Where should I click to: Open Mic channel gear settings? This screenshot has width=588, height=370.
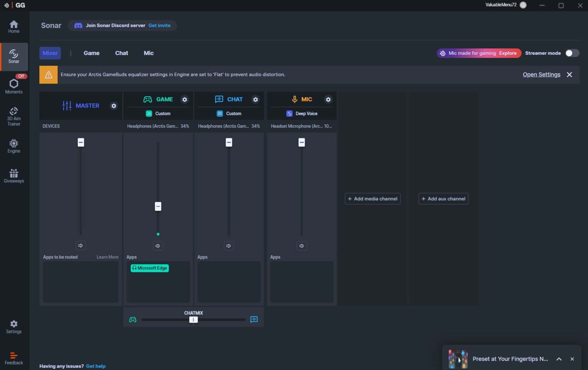pos(328,99)
